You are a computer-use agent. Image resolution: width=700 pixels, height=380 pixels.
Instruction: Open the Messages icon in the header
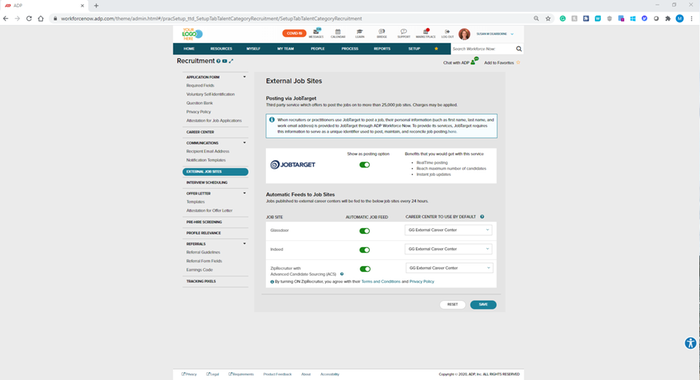coord(317,33)
